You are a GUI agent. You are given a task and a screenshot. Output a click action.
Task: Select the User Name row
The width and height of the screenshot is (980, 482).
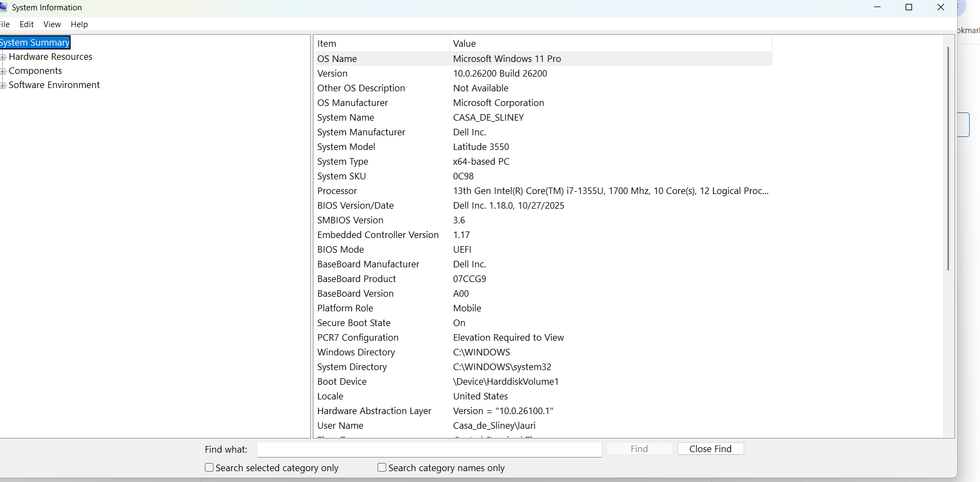coord(543,425)
